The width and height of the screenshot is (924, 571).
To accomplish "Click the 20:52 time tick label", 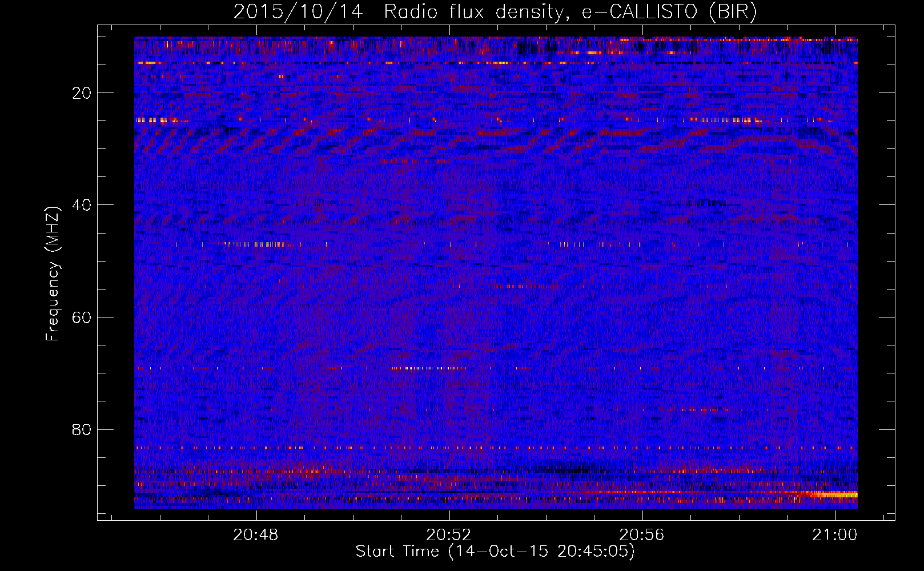I will coord(449,535).
